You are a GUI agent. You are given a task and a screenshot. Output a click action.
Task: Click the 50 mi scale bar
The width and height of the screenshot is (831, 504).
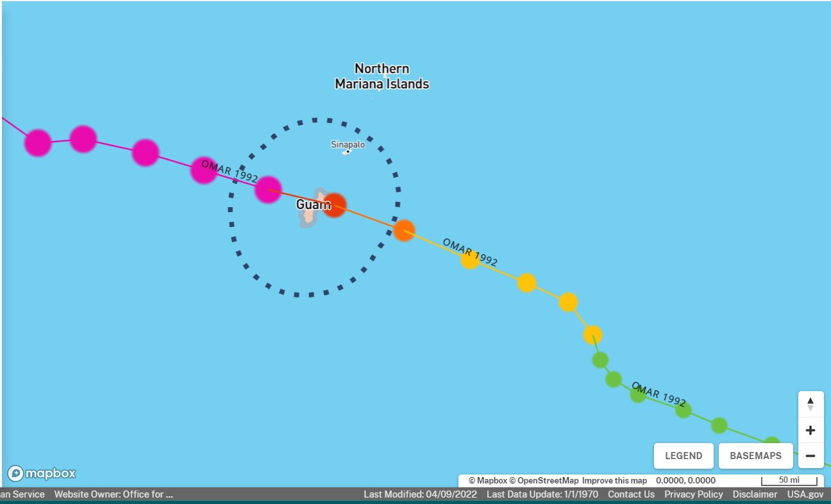(x=789, y=480)
